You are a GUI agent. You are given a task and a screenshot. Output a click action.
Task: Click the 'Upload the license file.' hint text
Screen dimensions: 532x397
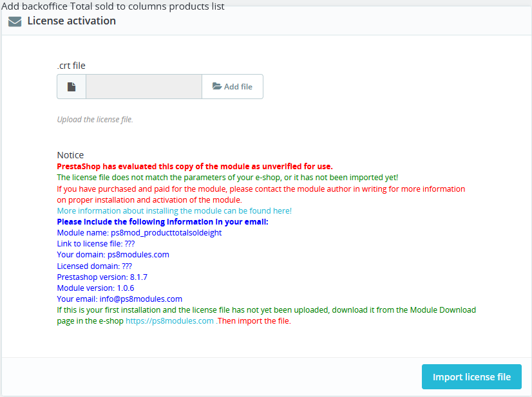click(95, 120)
